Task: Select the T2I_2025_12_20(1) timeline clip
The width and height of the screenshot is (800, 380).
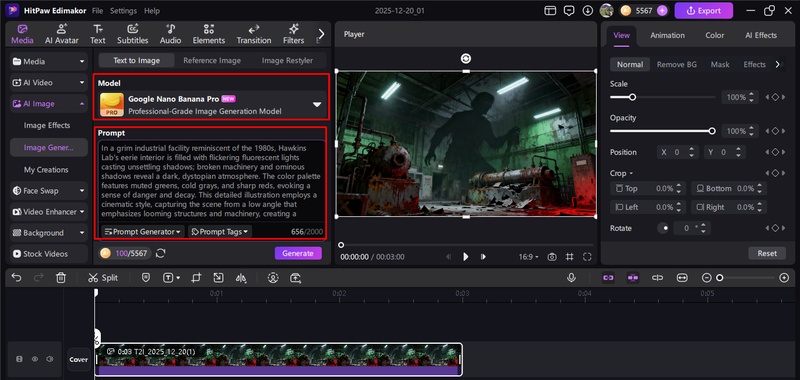Action: tap(279, 359)
